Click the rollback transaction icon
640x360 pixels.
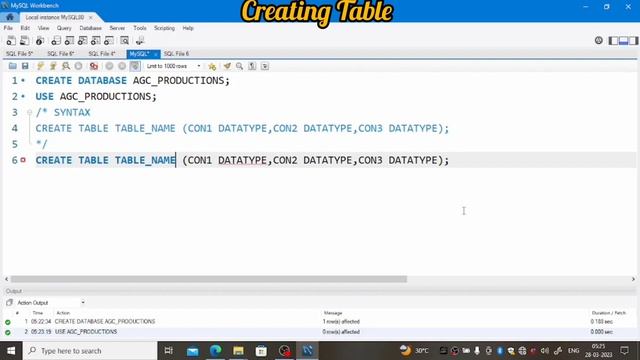pos(122,66)
